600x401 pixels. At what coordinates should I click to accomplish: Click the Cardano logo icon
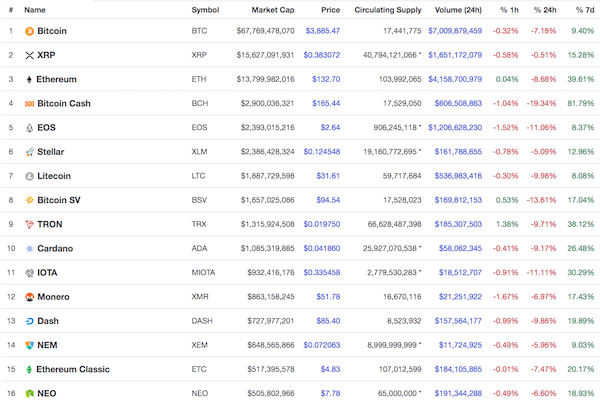(x=29, y=249)
